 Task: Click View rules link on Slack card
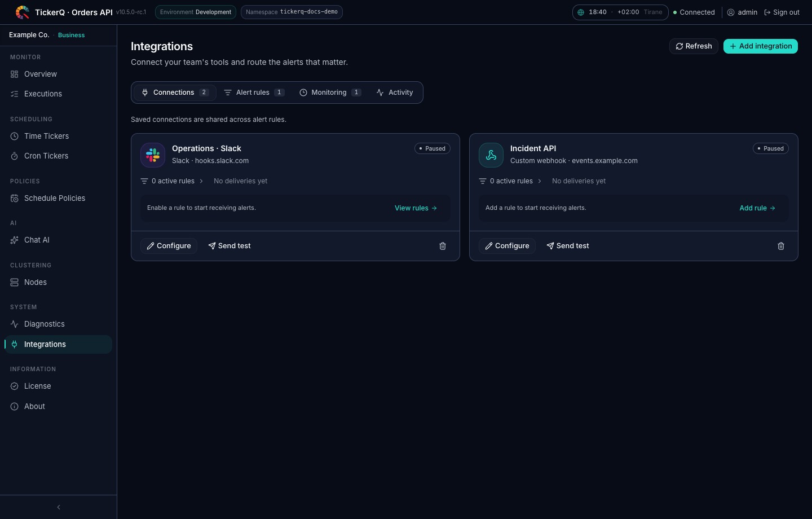tap(416, 208)
